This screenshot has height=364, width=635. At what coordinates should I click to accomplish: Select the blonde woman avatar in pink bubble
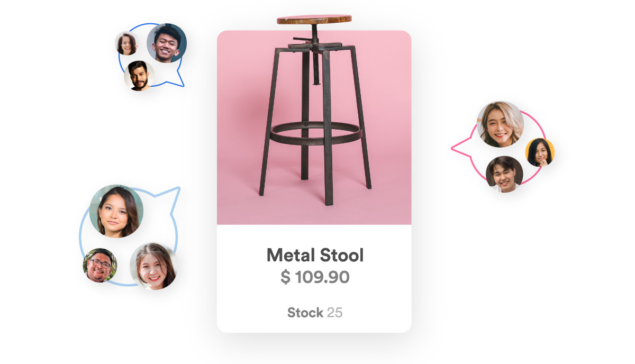(x=500, y=124)
